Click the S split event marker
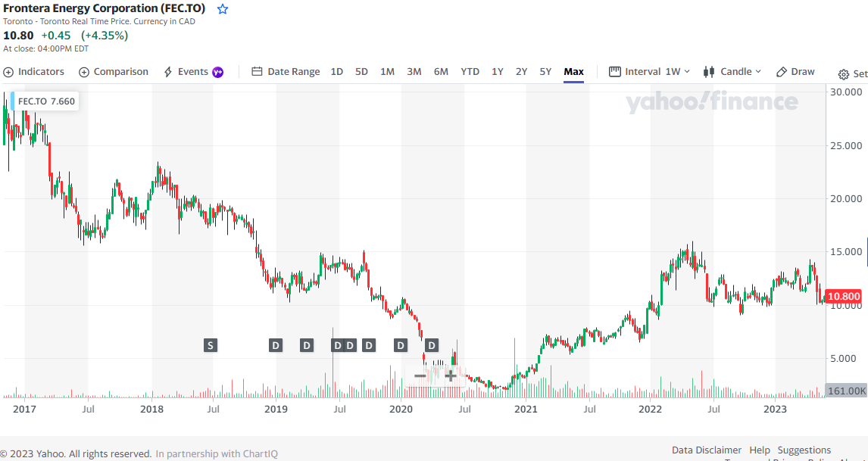 210,346
